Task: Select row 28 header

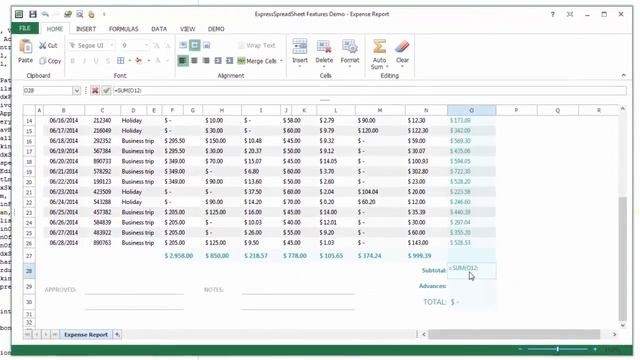Action: [29, 271]
